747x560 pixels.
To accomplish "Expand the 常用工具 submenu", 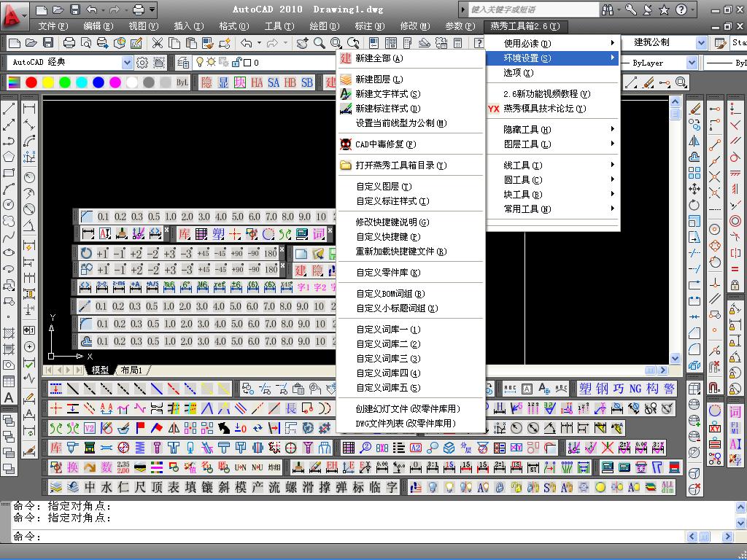I will [x=553, y=209].
